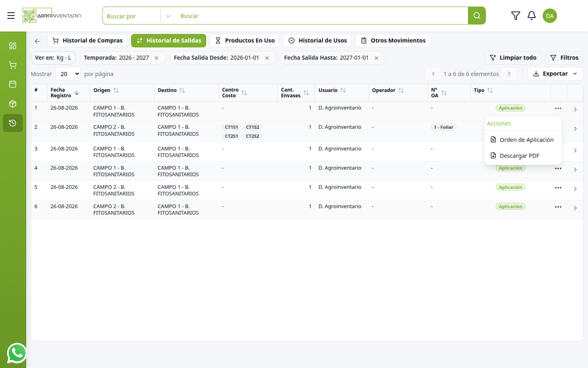Screen dimensions: 588x368
Task: Open the WhatsApp chat icon
Action: pos(17,353)
